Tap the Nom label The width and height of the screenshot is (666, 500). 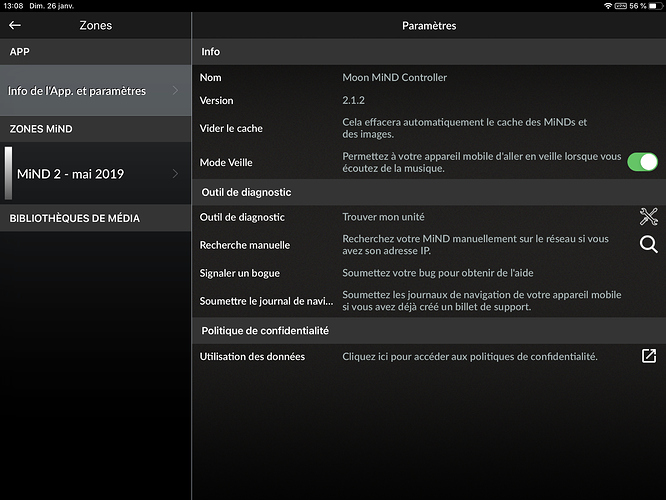[210, 77]
